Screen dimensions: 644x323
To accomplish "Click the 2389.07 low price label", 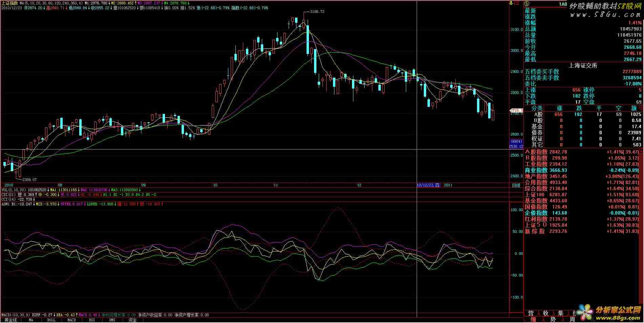I will (x=29, y=180).
